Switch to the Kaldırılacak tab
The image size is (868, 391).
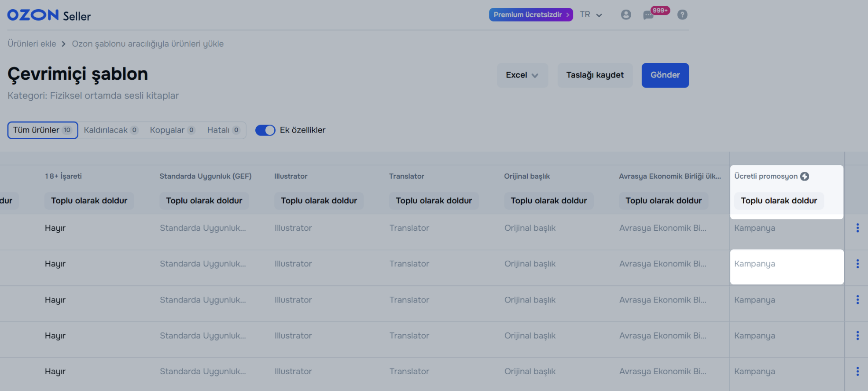[x=110, y=130]
